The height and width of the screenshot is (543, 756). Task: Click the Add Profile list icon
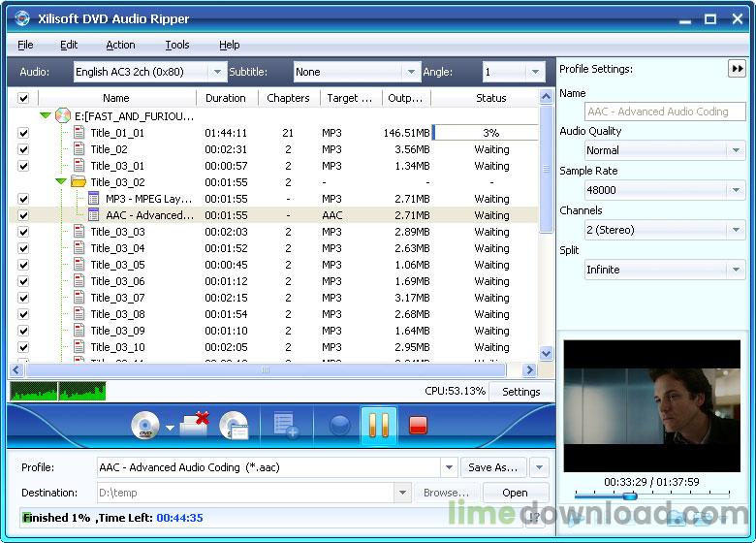[286, 426]
